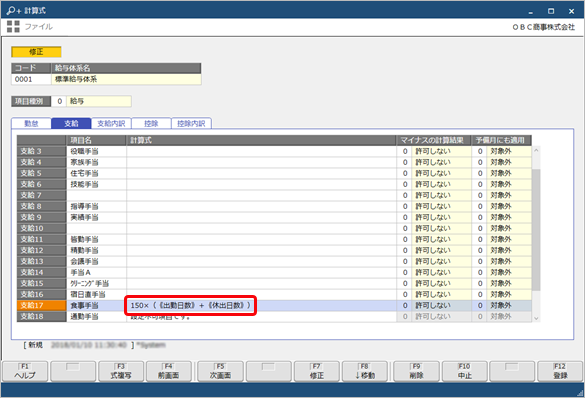The height and width of the screenshot is (398, 585).
Task: Click the empty item name for 支給10
Action: (96, 228)
